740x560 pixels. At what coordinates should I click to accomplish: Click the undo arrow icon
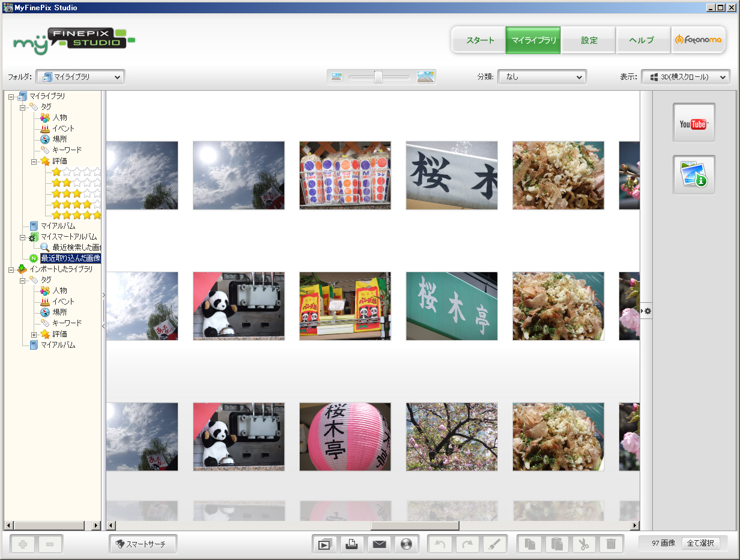point(440,544)
